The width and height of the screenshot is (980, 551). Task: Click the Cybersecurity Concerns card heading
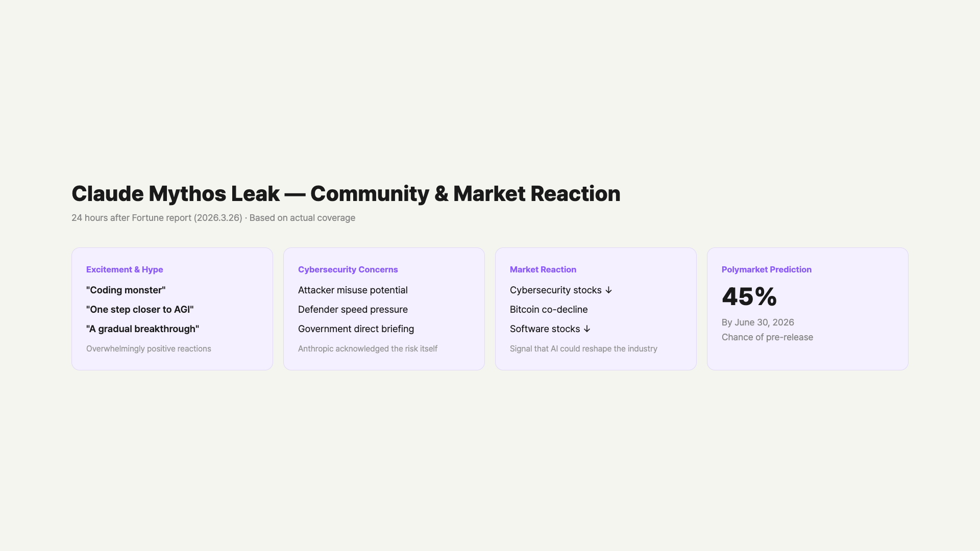coord(348,269)
